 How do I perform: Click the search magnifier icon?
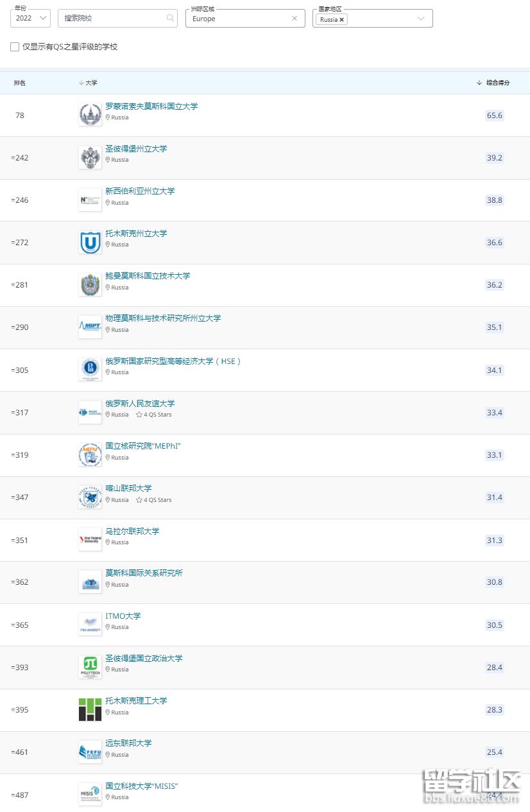170,18
